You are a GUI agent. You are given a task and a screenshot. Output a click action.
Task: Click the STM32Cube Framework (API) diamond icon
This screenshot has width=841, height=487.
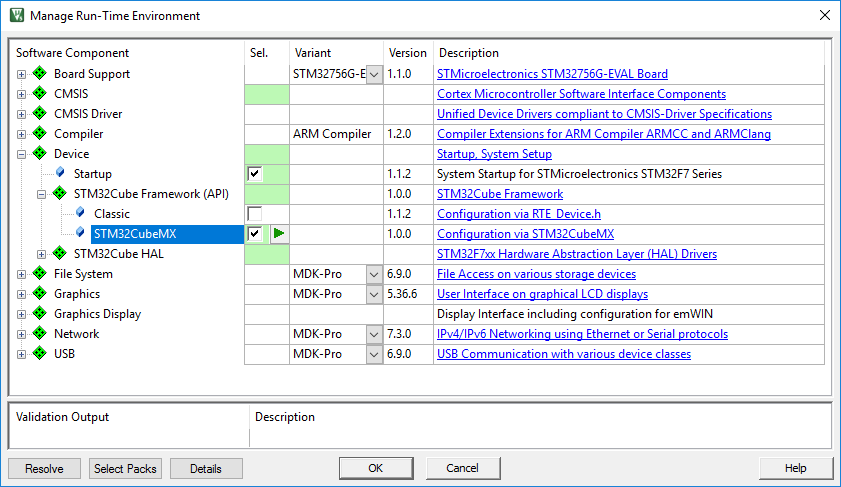pos(60,193)
